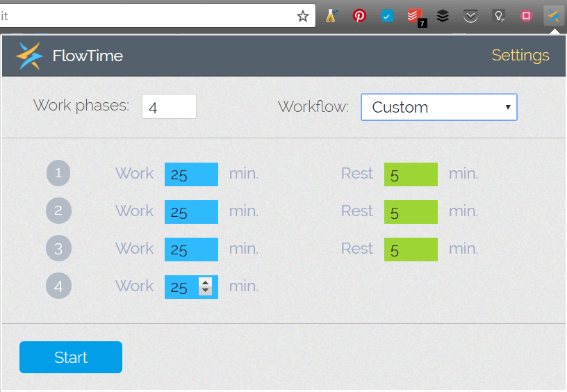
Task: Open the Workflow dropdown showing Custom
Action: [x=439, y=107]
